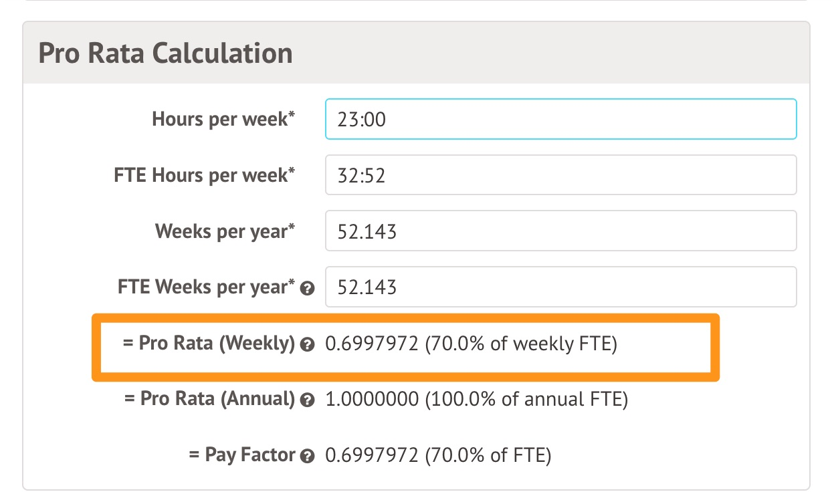Viewport: 832px width, 504px height.
Task: Click the Pro Rata Calculation panel heading
Action: click(166, 53)
